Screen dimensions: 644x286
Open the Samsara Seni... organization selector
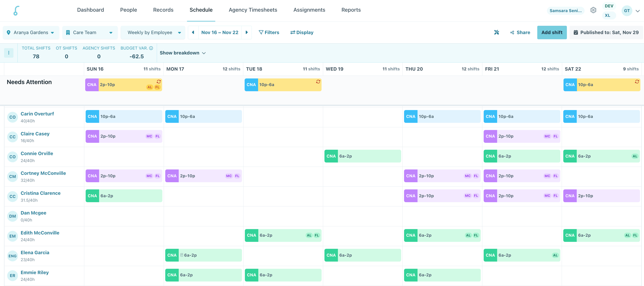click(x=566, y=11)
